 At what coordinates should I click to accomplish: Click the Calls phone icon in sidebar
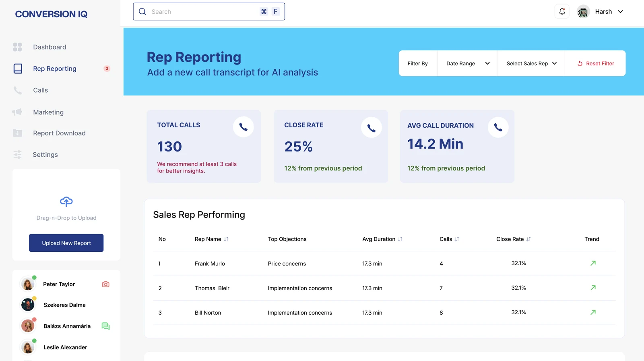tap(17, 90)
